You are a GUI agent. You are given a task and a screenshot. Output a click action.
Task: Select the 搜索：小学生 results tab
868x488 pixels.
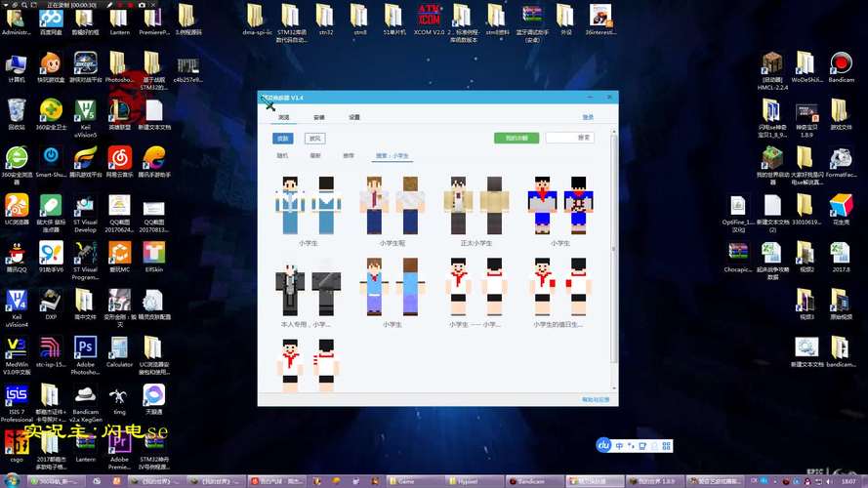(x=392, y=156)
